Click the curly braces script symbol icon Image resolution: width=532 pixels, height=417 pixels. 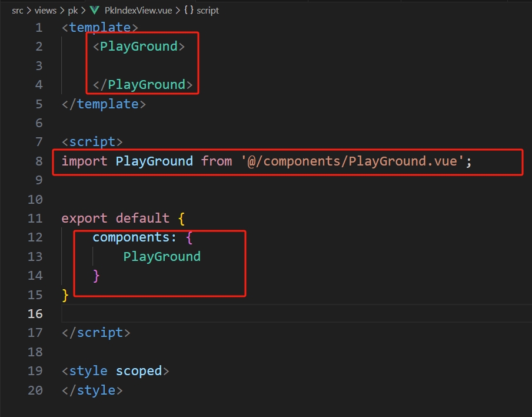pyautogui.click(x=189, y=11)
